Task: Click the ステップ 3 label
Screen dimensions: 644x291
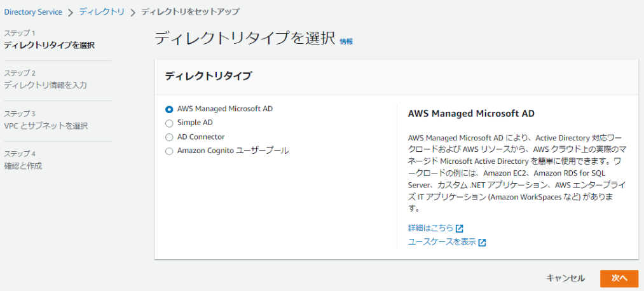Action: click(20, 113)
